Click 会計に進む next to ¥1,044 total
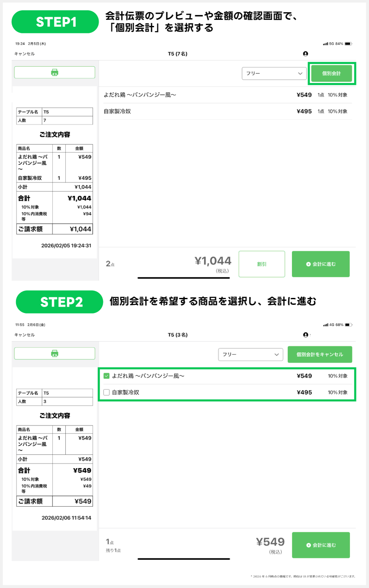369x588 pixels. 321,264
